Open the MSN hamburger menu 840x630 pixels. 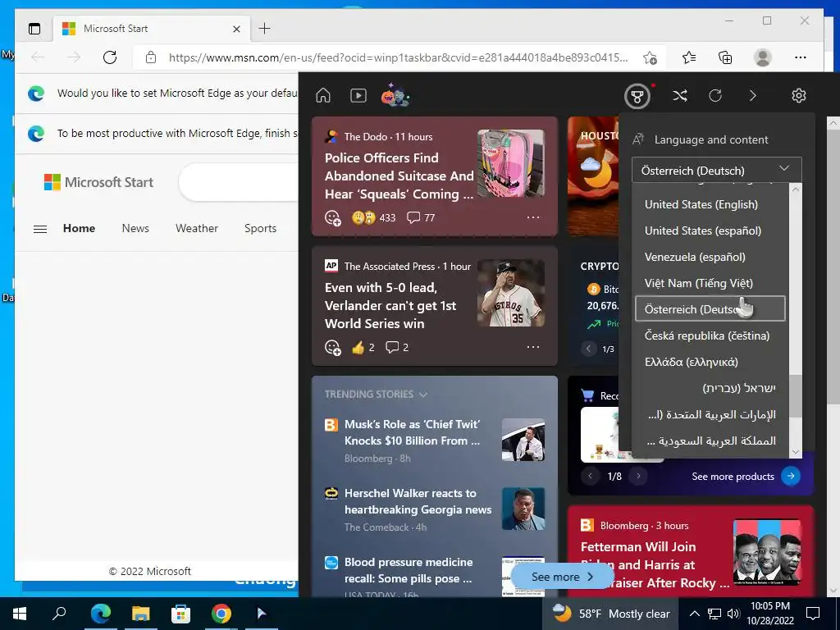click(40, 230)
